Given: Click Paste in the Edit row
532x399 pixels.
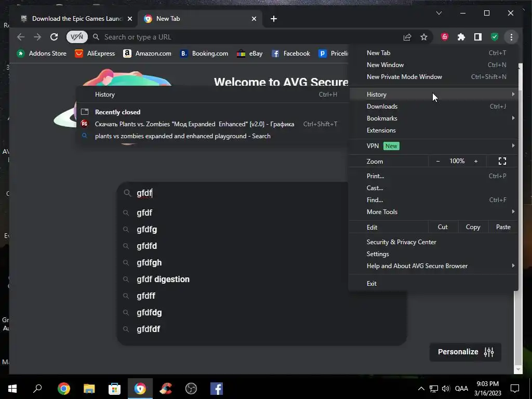Looking at the screenshot, I should coord(503,227).
